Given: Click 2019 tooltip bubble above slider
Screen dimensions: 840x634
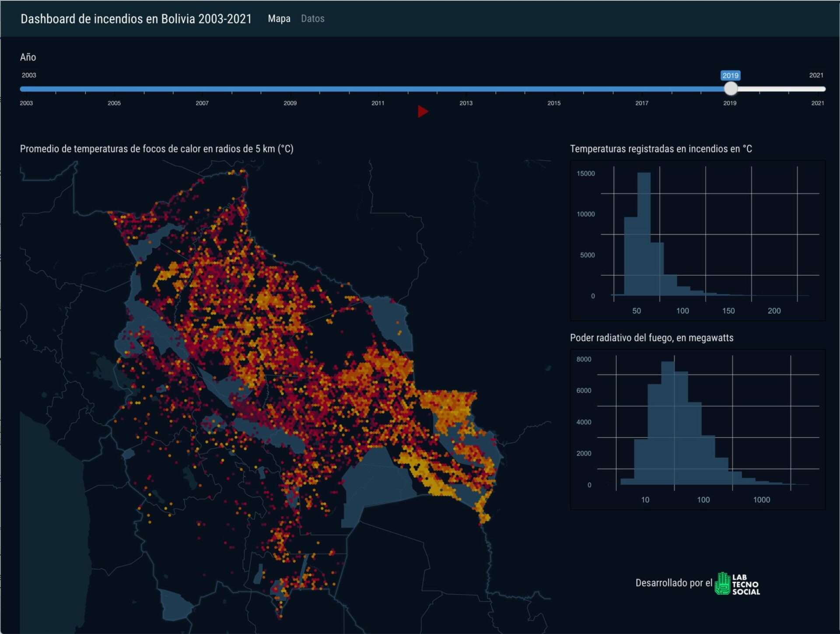Looking at the screenshot, I should click(x=730, y=75).
